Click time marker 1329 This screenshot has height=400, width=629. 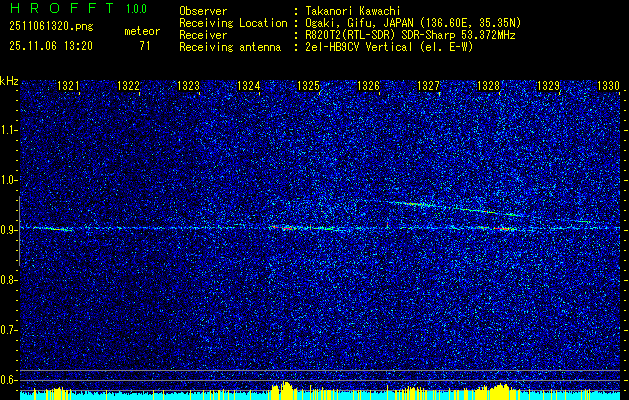point(548,85)
